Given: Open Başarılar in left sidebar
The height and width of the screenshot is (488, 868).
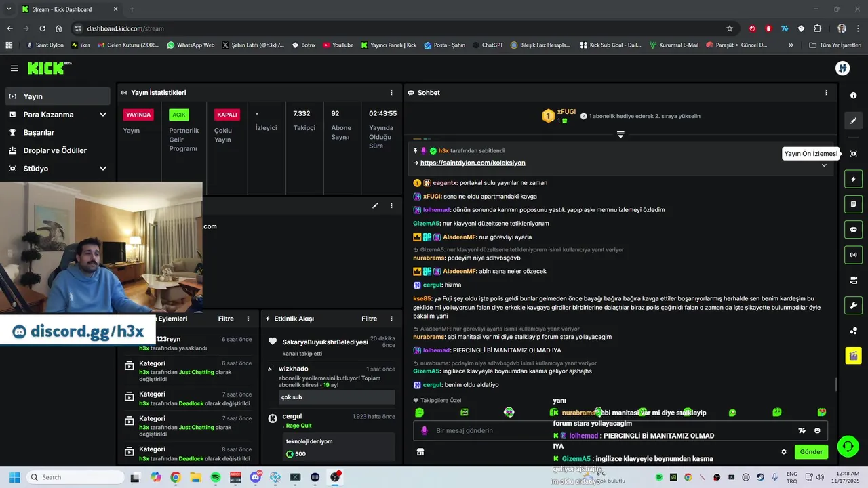Looking at the screenshot, I should click(58, 133).
